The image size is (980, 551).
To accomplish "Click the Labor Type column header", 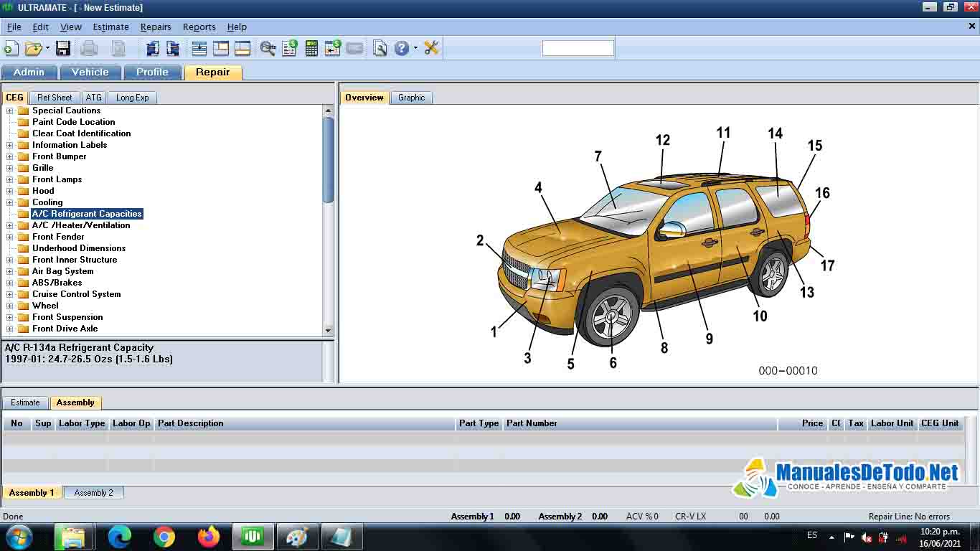I will click(82, 423).
